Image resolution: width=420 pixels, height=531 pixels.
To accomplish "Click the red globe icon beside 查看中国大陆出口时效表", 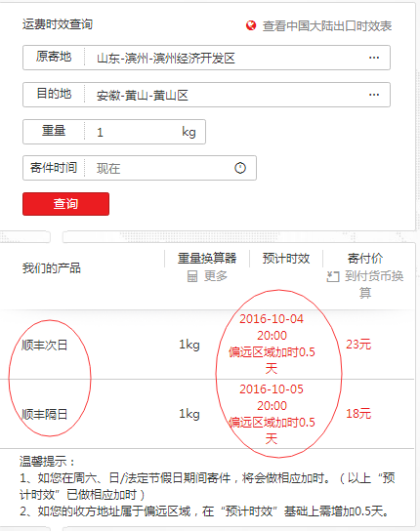I will click(251, 25).
